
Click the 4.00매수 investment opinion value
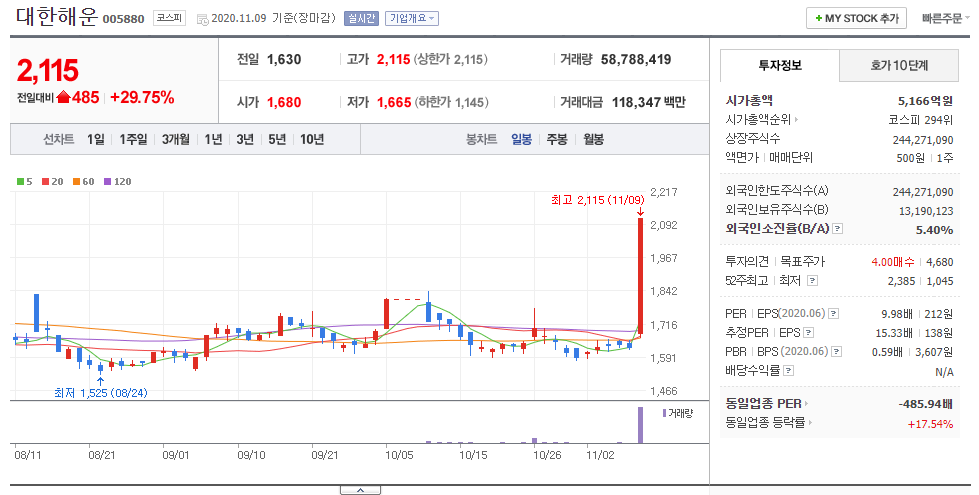[893, 262]
